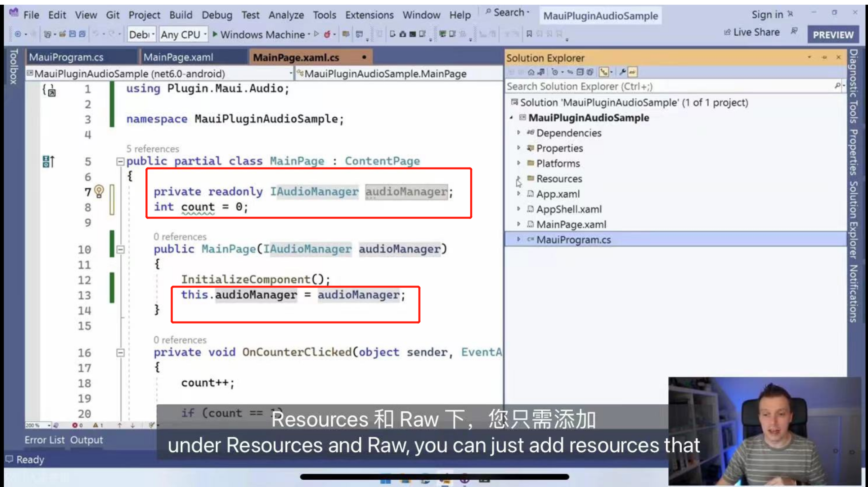Screen dimensions: 868x487
Task: Collapse the MainPage class outline on line 5
Action: pyautogui.click(x=120, y=162)
